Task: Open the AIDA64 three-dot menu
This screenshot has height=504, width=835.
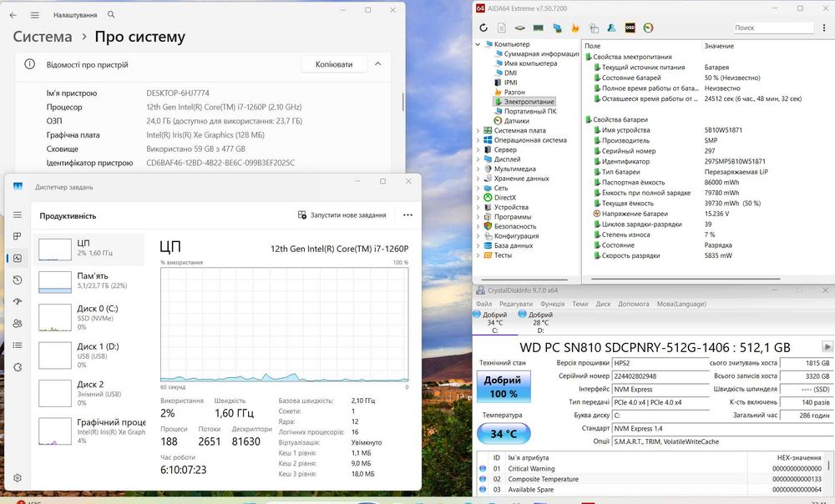Action: click(824, 28)
